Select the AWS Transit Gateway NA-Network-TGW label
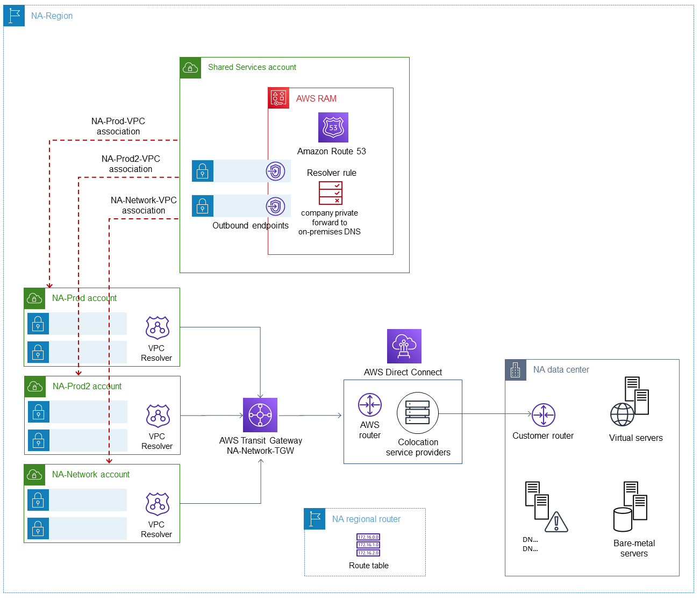 pos(261,446)
